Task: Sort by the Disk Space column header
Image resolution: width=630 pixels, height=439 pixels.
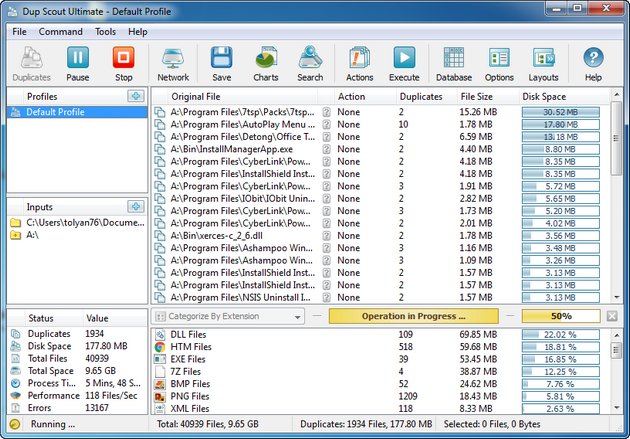Action: pyautogui.click(x=560, y=96)
